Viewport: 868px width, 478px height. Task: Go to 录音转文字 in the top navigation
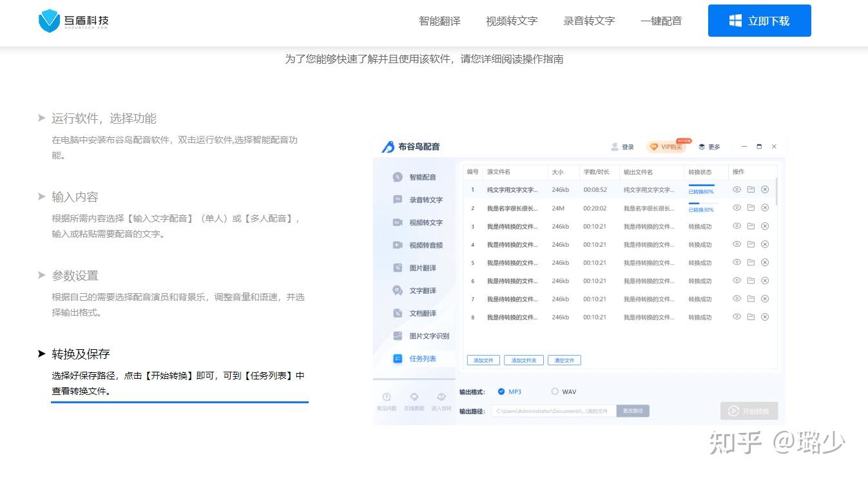(x=589, y=21)
